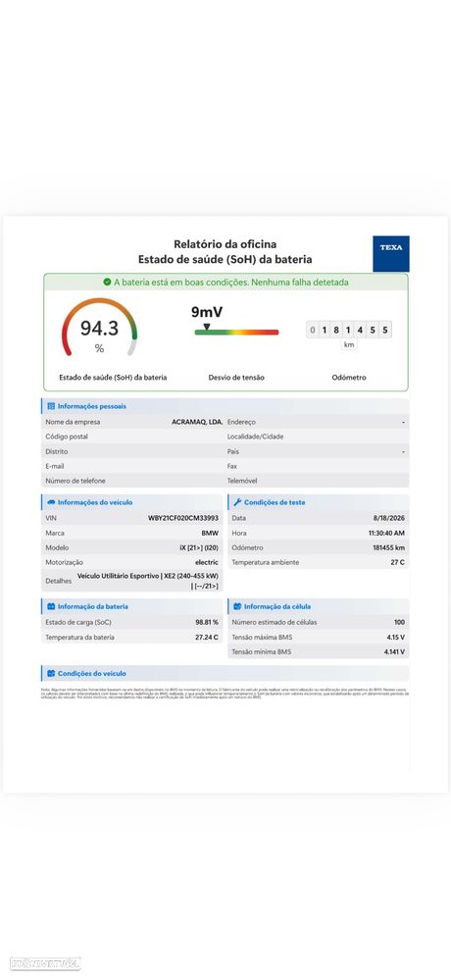The width and height of the screenshot is (451, 980).
Task: Click the odometer value '181455 km'
Action: click(x=389, y=547)
